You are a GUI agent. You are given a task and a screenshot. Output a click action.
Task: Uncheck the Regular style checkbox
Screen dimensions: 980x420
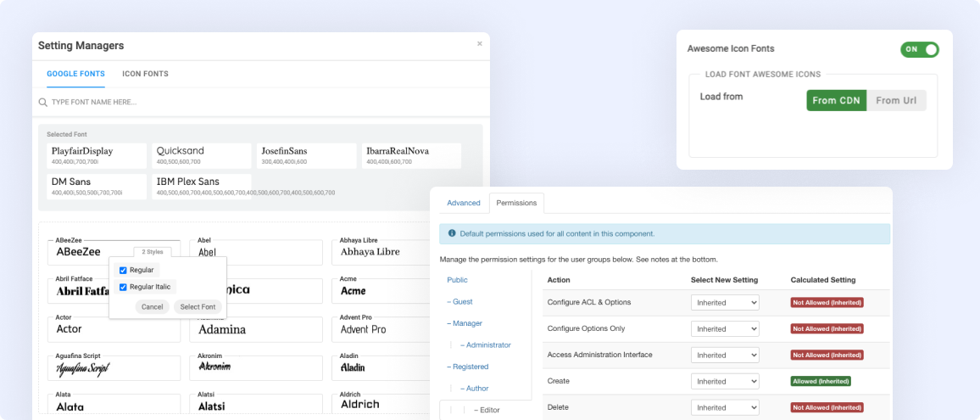pyautogui.click(x=123, y=270)
